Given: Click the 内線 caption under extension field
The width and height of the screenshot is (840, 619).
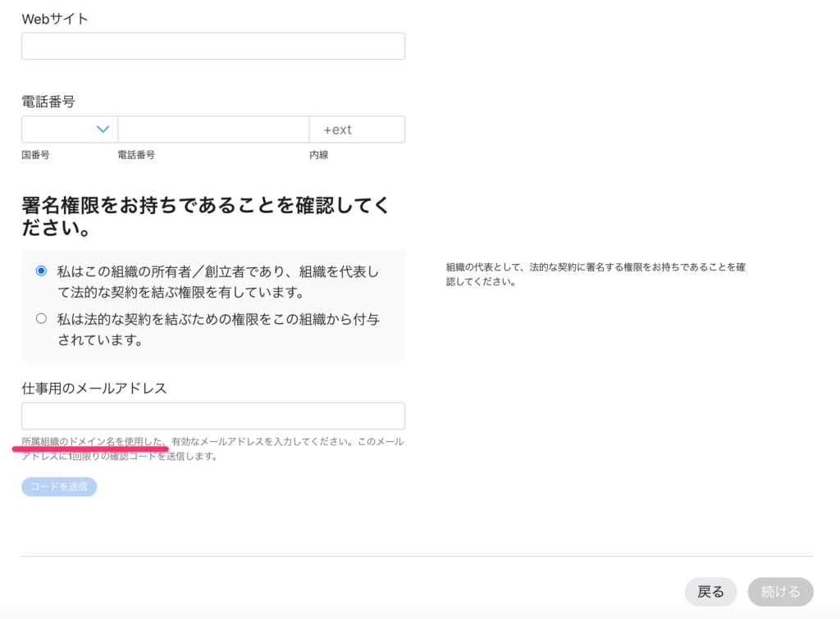Looking at the screenshot, I should pos(319,155).
